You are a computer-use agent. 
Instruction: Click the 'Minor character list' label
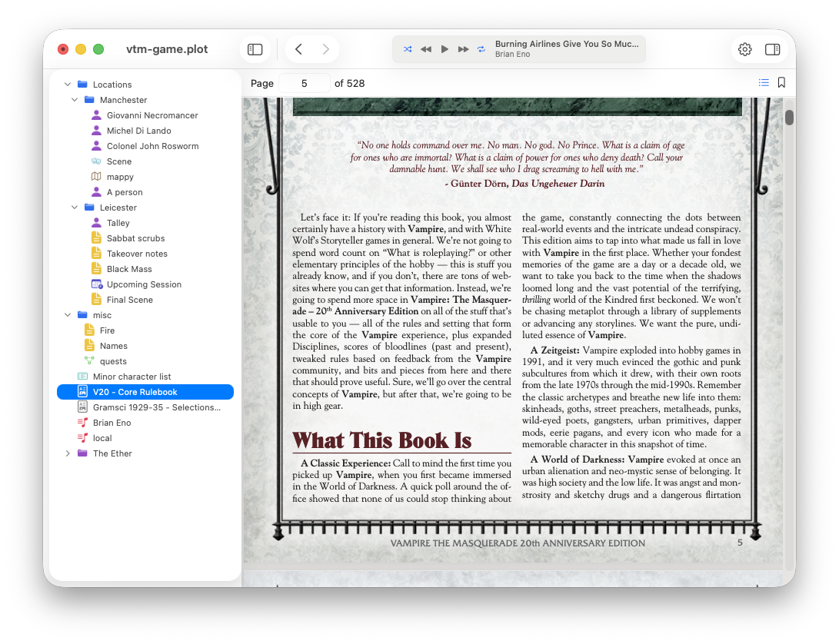[132, 377]
